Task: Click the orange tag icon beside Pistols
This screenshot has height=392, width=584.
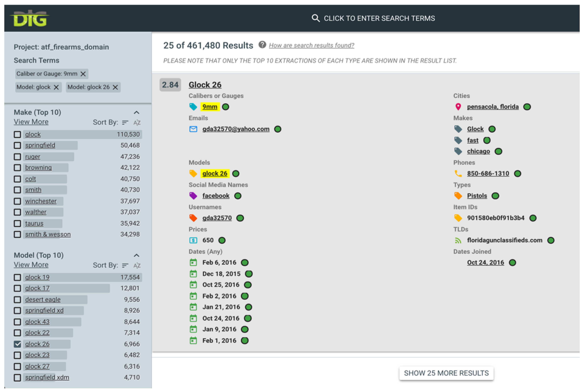Action: click(458, 196)
